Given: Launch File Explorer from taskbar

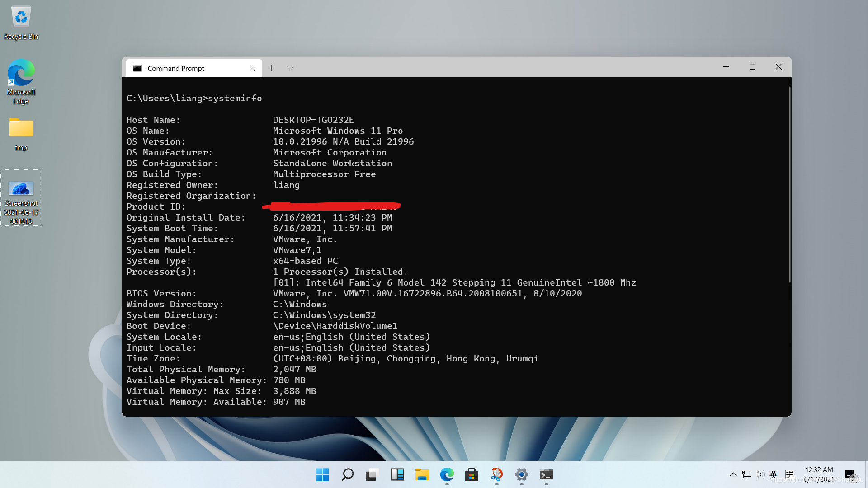Looking at the screenshot, I should click(x=422, y=475).
